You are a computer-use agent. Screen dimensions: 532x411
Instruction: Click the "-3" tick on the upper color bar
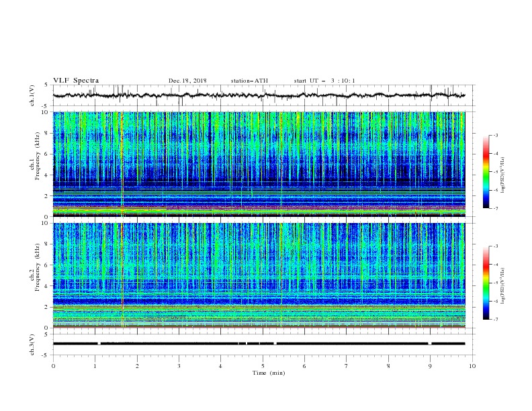pos(495,135)
